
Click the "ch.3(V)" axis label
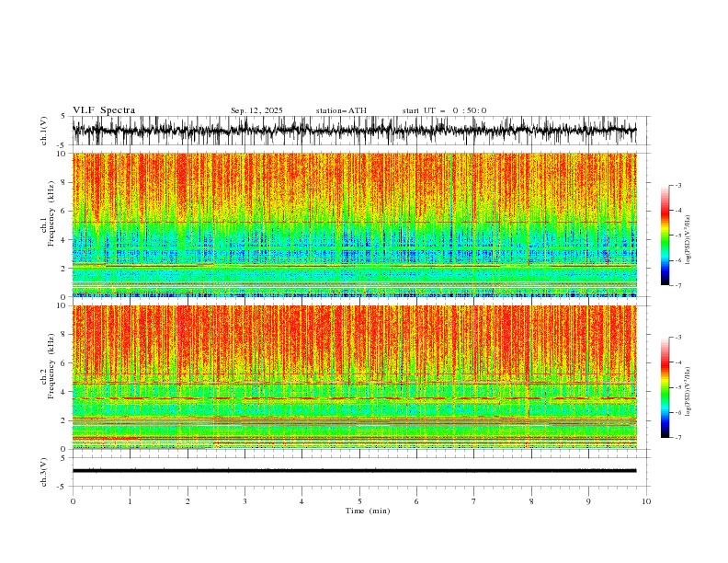coord(44,472)
